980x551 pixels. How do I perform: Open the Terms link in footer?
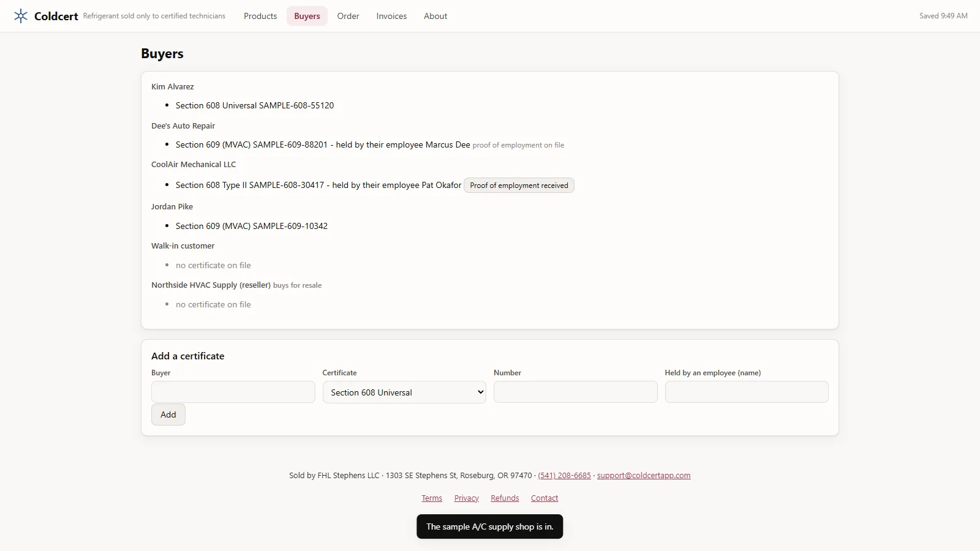[432, 498]
